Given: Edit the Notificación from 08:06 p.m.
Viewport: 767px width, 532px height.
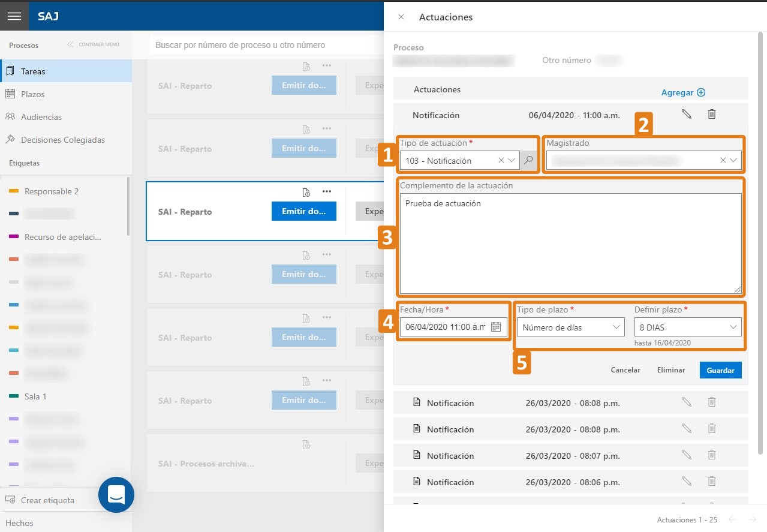Looking at the screenshot, I should click(687, 481).
